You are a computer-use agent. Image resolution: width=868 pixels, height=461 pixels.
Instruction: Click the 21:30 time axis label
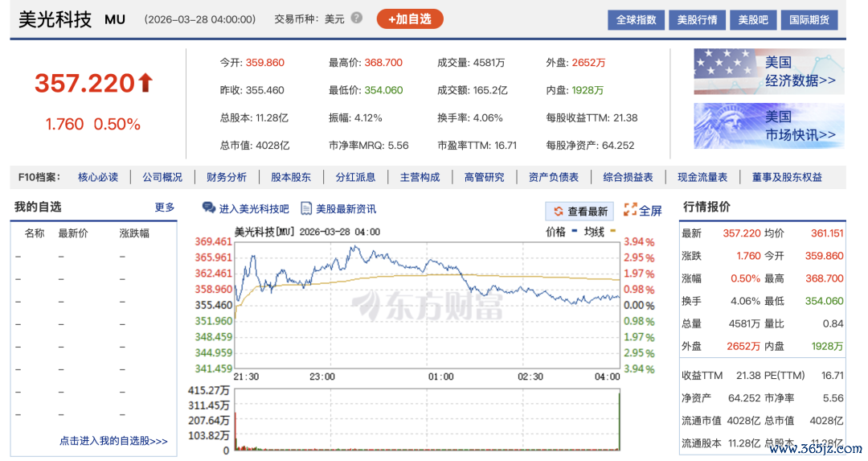[246, 377]
